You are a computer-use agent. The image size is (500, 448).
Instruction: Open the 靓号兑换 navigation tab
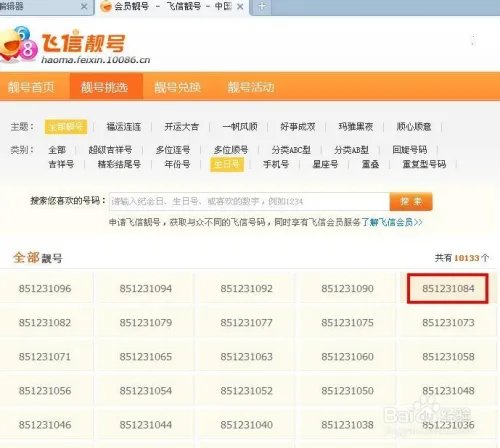(x=178, y=87)
